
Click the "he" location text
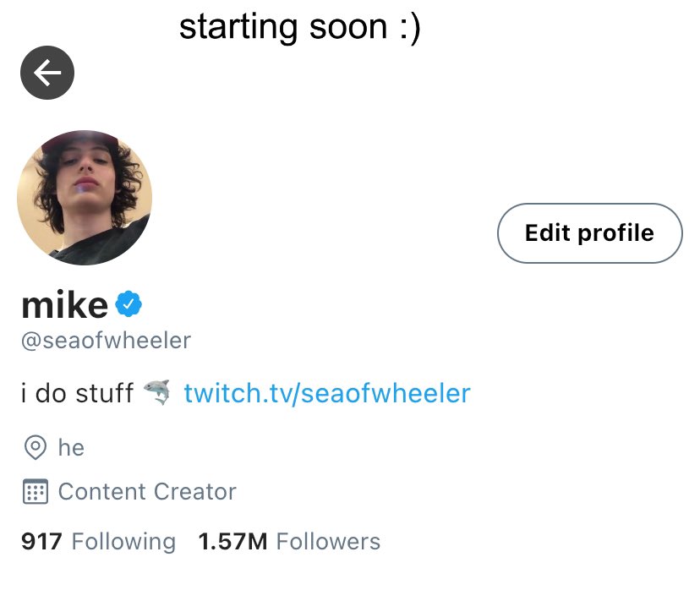71,447
